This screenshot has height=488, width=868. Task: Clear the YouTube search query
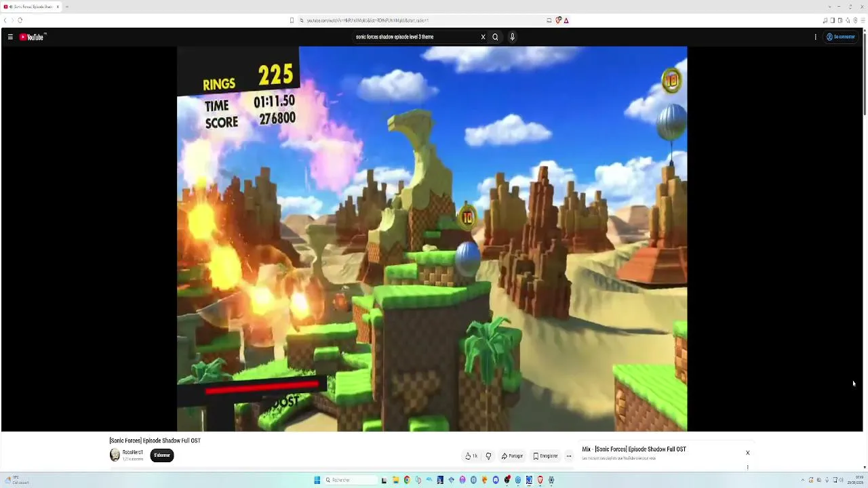point(483,37)
